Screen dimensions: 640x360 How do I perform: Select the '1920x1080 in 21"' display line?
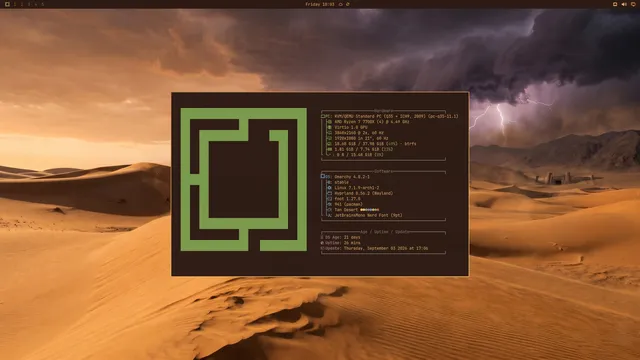pos(362,138)
